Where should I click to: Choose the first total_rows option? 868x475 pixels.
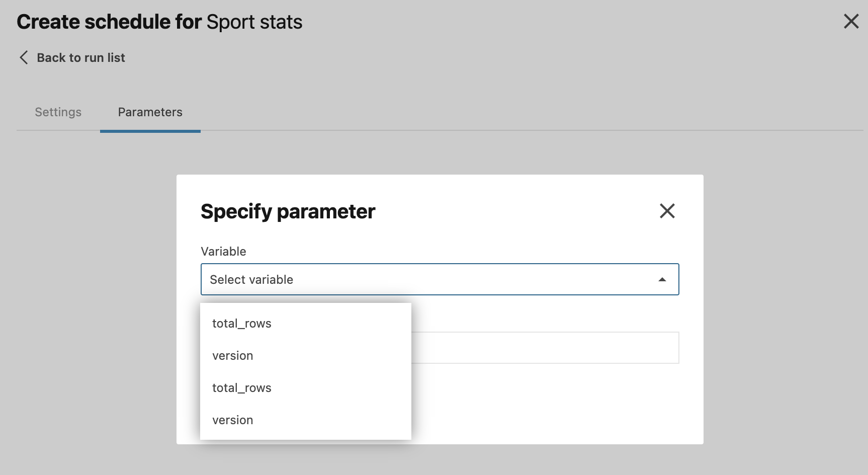(241, 323)
